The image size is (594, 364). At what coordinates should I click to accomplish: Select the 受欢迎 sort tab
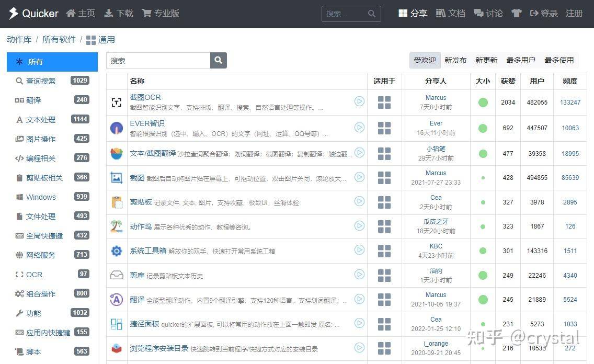[425, 60]
